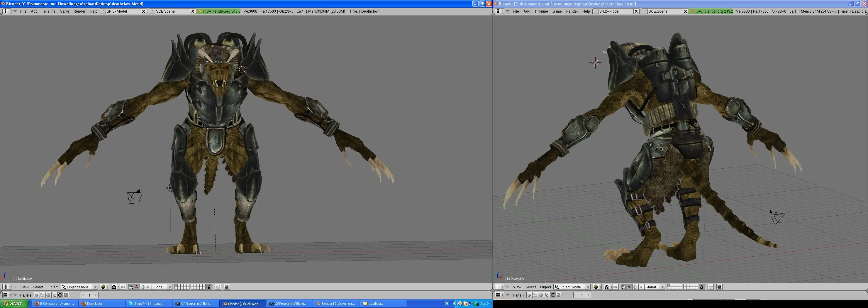868x308 pixels.
Task: Click snap magnet icon in left 3D view
Action: point(218,287)
